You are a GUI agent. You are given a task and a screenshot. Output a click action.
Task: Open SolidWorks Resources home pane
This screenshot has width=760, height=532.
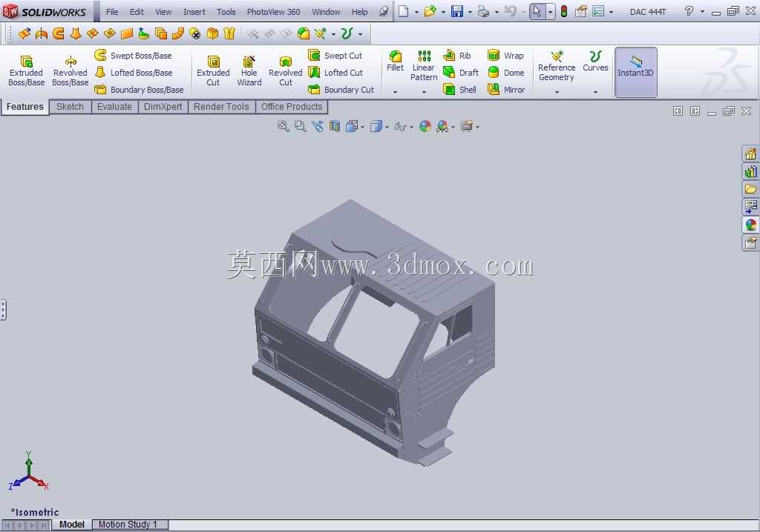coord(750,154)
